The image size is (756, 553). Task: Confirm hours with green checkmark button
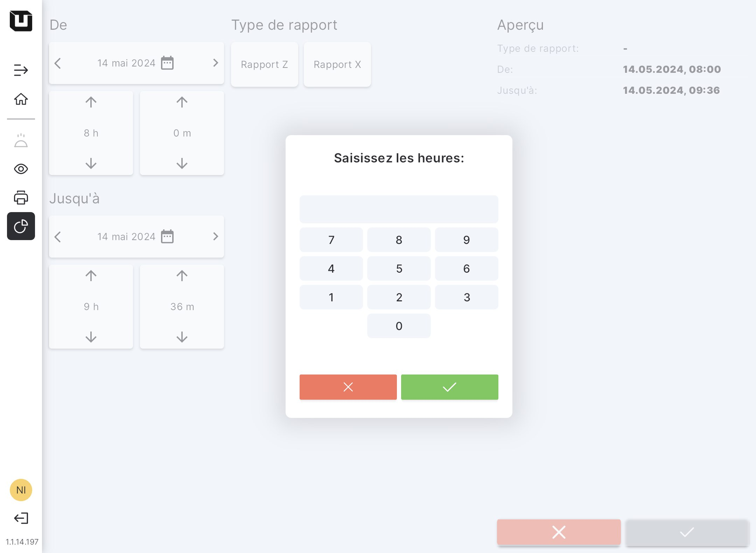(x=449, y=387)
